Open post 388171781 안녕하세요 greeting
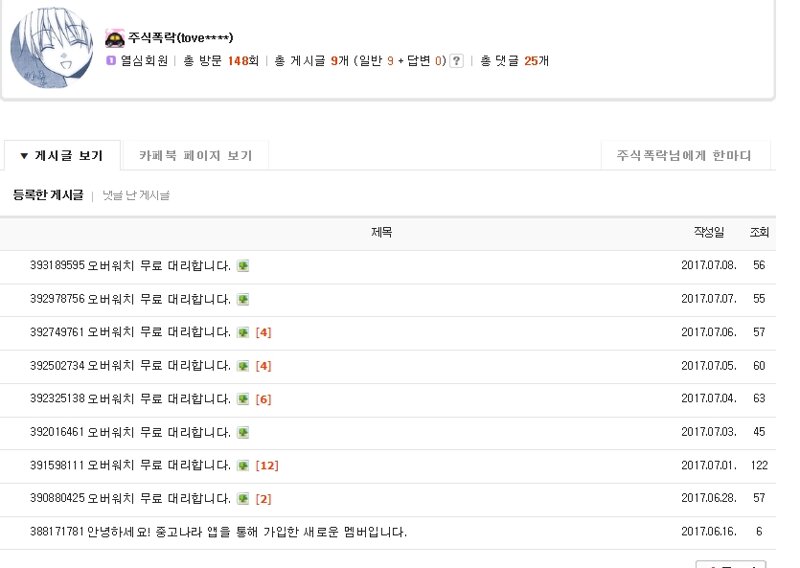Screen dimensions: 800x568 click(x=218, y=532)
